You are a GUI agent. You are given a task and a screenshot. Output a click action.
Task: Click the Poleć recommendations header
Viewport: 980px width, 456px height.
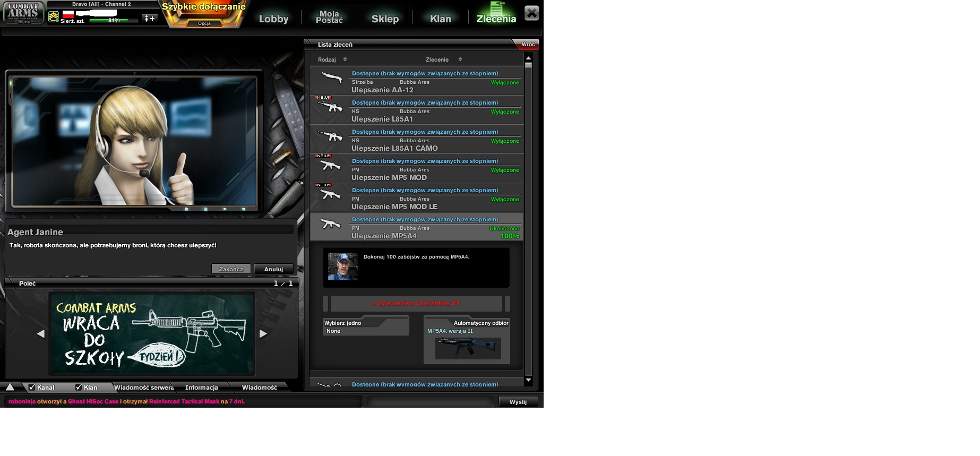click(27, 283)
